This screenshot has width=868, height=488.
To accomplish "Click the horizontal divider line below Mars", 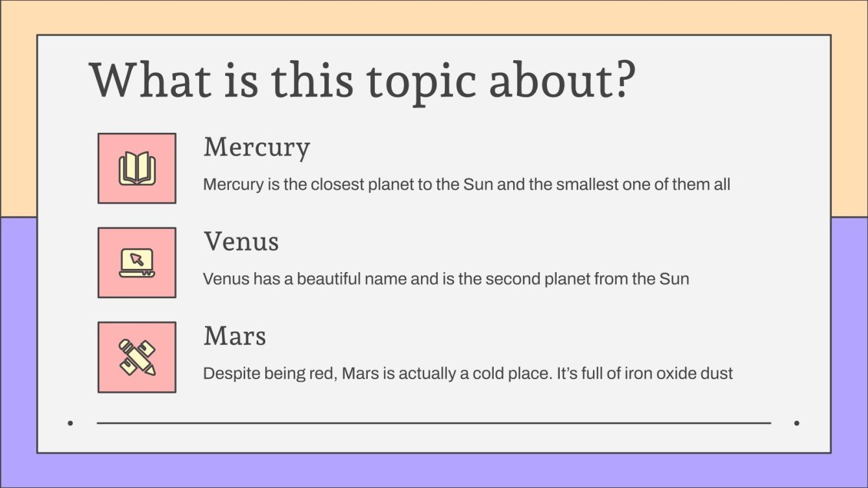I will pos(433,423).
